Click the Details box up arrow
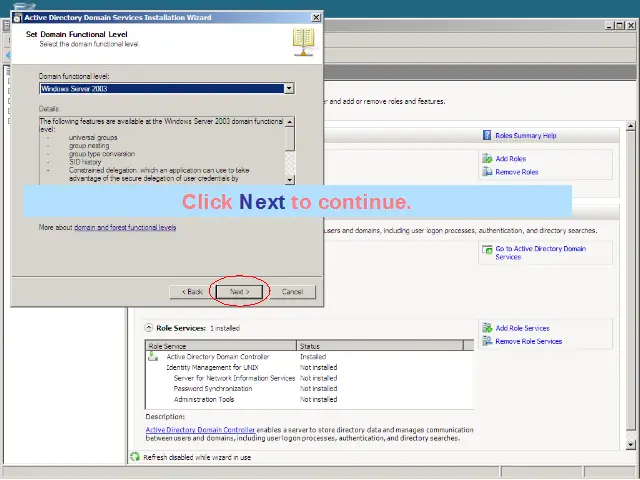This screenshot has width=640, height=480. pyautogui.click(x=289, y=122)
